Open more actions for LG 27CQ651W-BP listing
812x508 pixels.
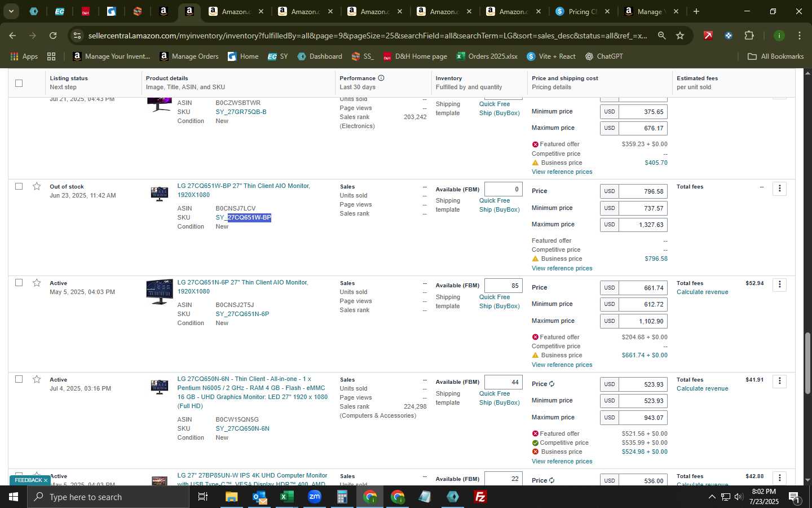pos(780,189)
